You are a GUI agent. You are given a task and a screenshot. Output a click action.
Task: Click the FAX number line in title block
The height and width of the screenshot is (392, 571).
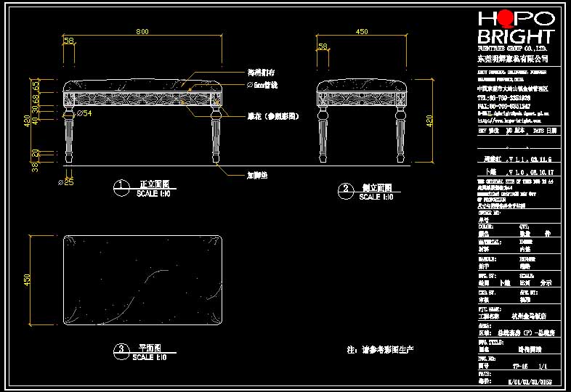(504, 106)
